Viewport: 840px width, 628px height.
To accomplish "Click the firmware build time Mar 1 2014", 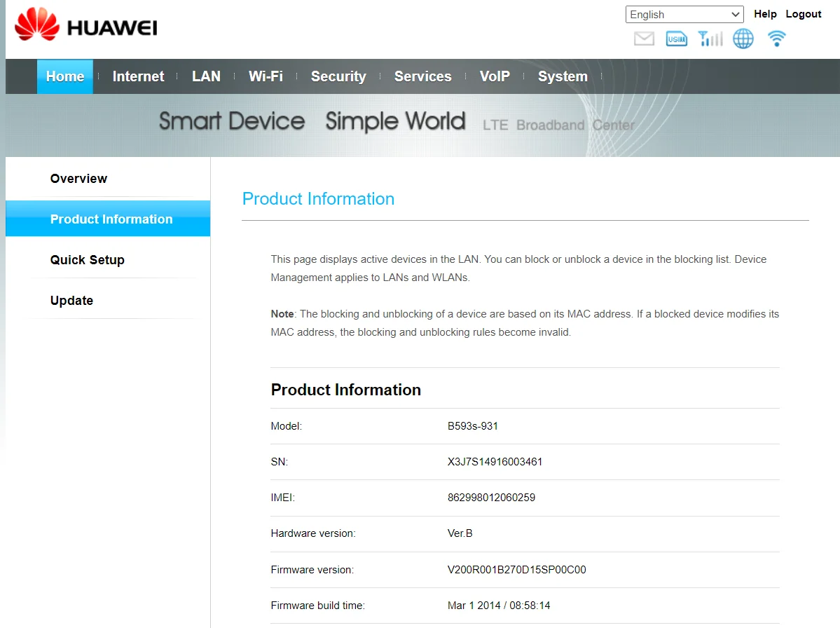I will click(499, 606).
